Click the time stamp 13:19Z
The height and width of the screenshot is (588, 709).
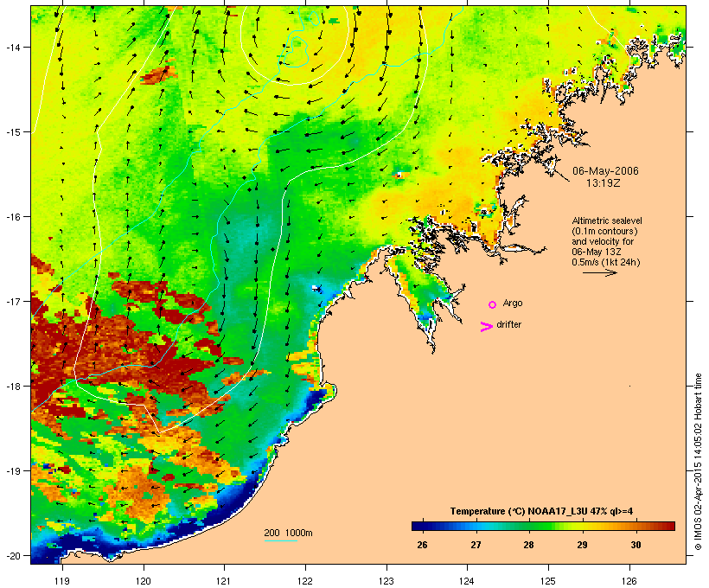[x=604, y=183]
